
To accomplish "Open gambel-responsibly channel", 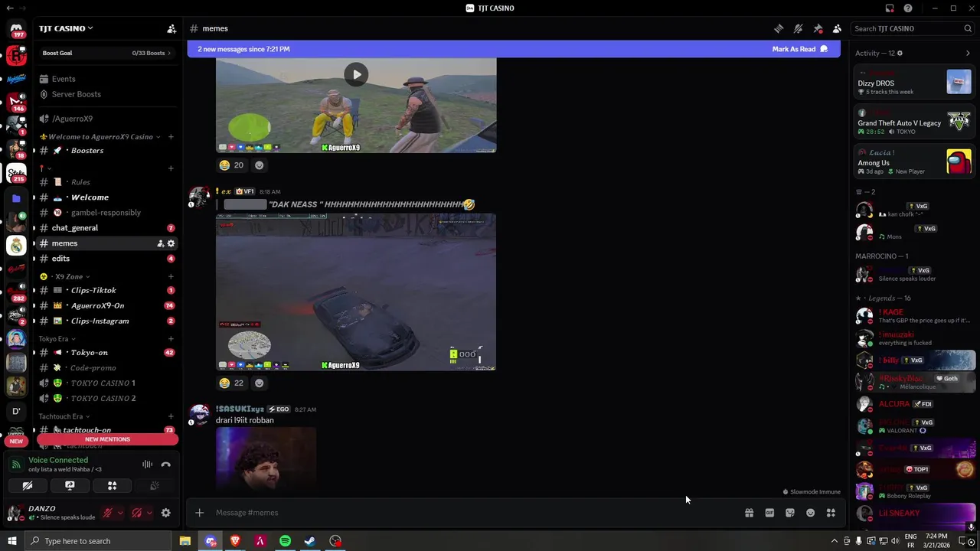I will [x=106, y=213].
